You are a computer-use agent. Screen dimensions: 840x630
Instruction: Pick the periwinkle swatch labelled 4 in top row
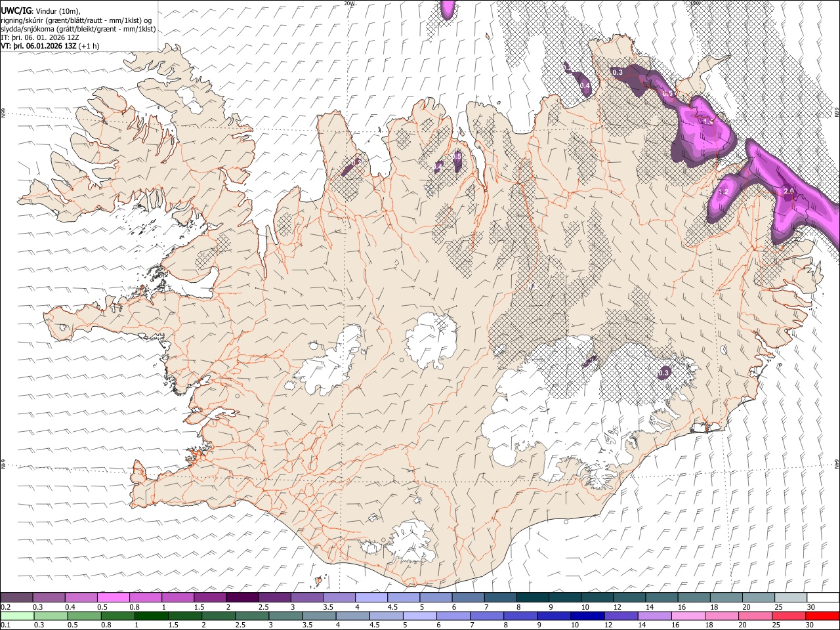click(x=371, y=597)
